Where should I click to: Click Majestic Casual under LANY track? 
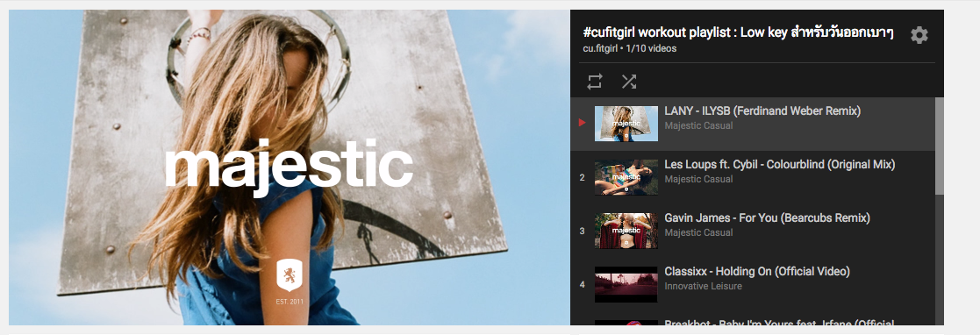click(x=698, y=125)
